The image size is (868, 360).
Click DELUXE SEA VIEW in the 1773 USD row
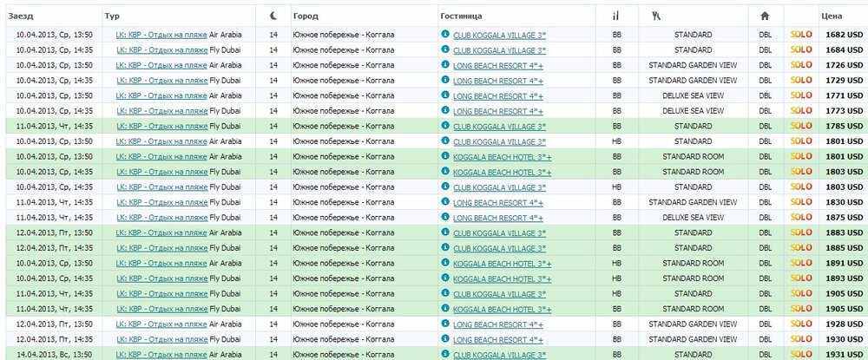click(693, 110)
